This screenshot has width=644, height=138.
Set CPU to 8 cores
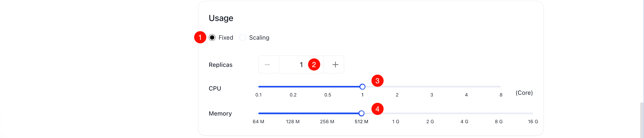[501, 87]
